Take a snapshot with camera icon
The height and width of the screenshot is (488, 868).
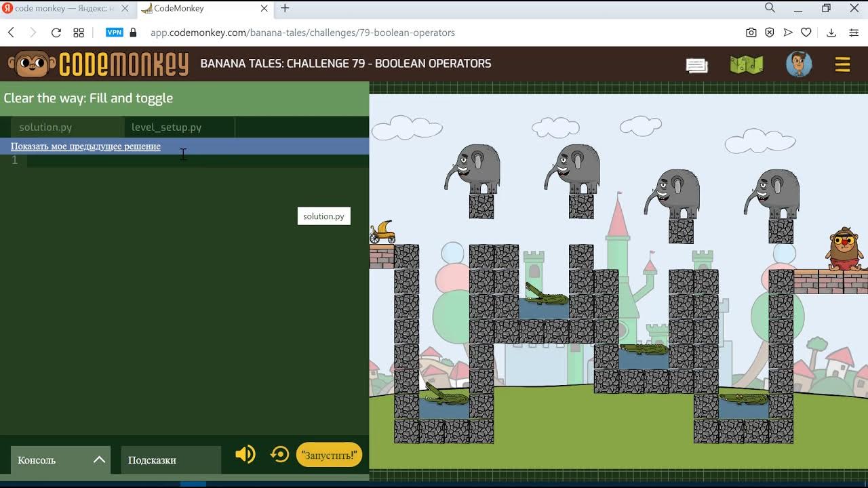[x=751, y=33]
